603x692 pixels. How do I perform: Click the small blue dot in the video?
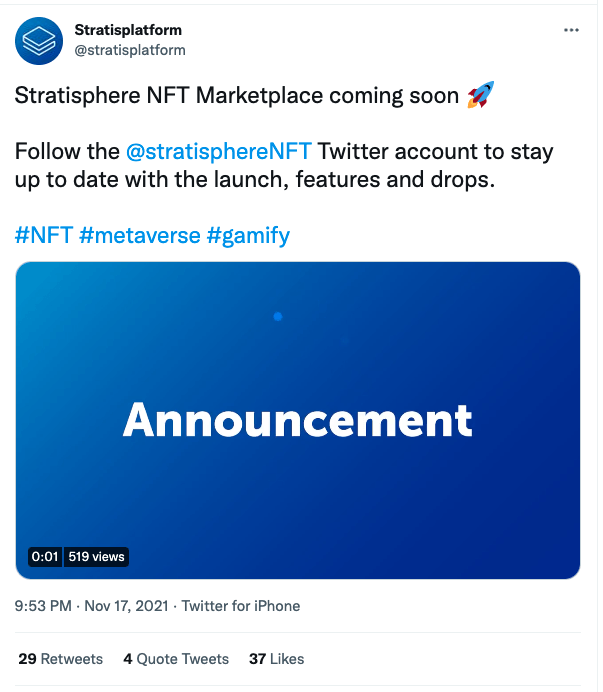[x=278, y=317]
